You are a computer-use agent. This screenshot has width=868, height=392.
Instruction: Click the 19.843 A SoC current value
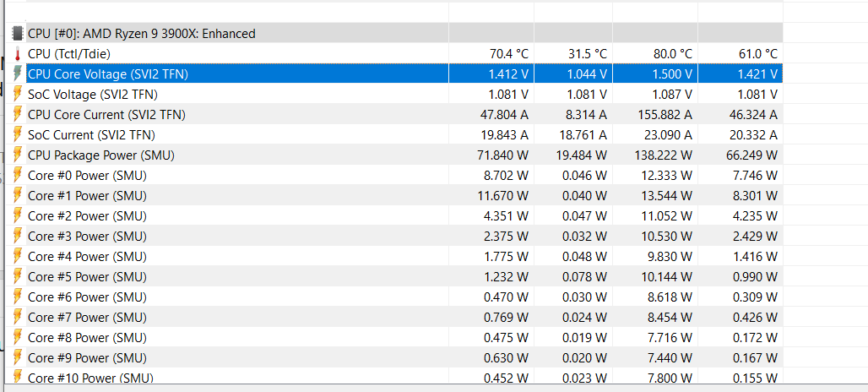click(505, 135)
